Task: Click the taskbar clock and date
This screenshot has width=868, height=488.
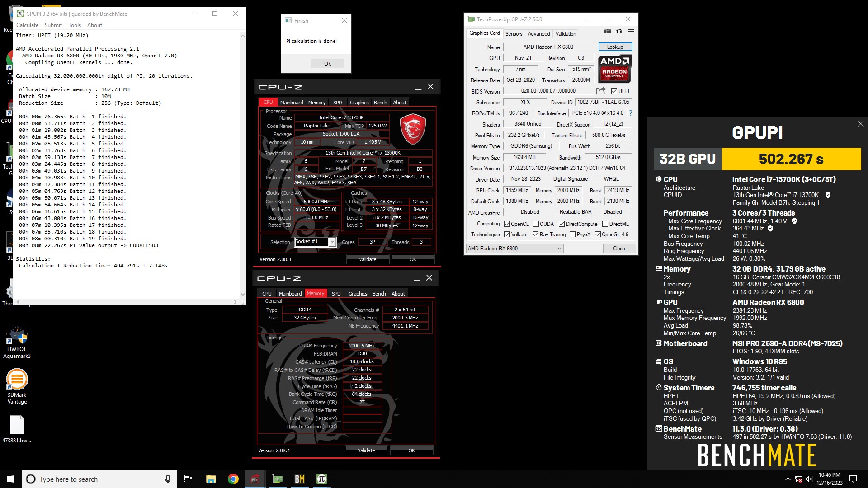Action: pyautogui.click(x=829, y=479)
